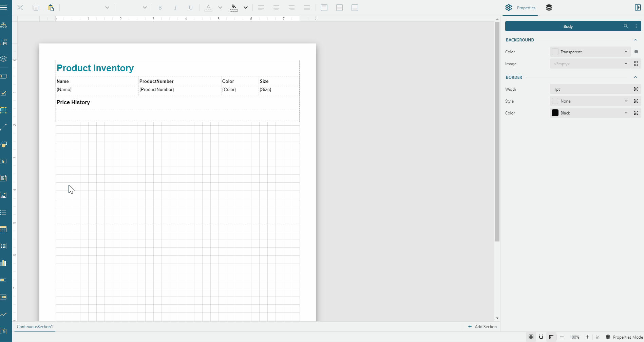Open the text color dropdown arrow

coord(220,7)
